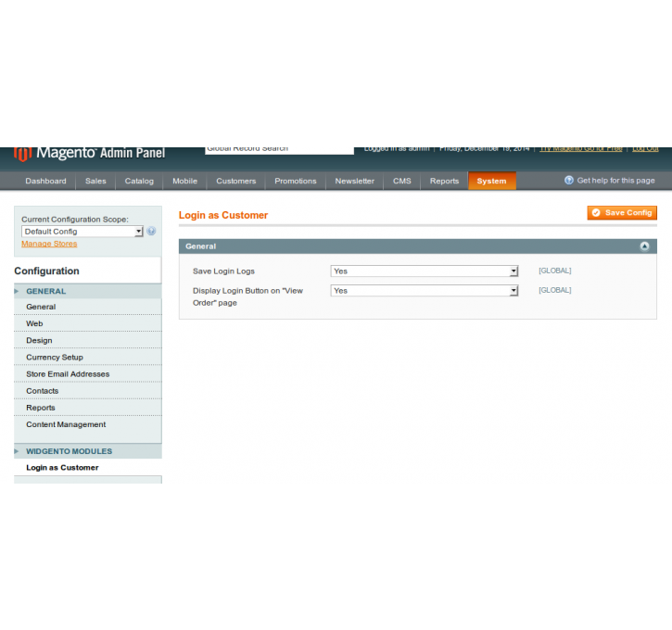The image size is (672, 630).
Task: Click the Save Config button
Action: [622, 213]
